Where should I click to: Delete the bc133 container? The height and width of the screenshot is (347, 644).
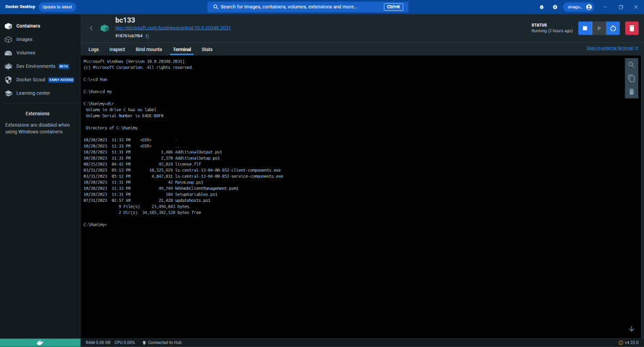coord(631,28)
